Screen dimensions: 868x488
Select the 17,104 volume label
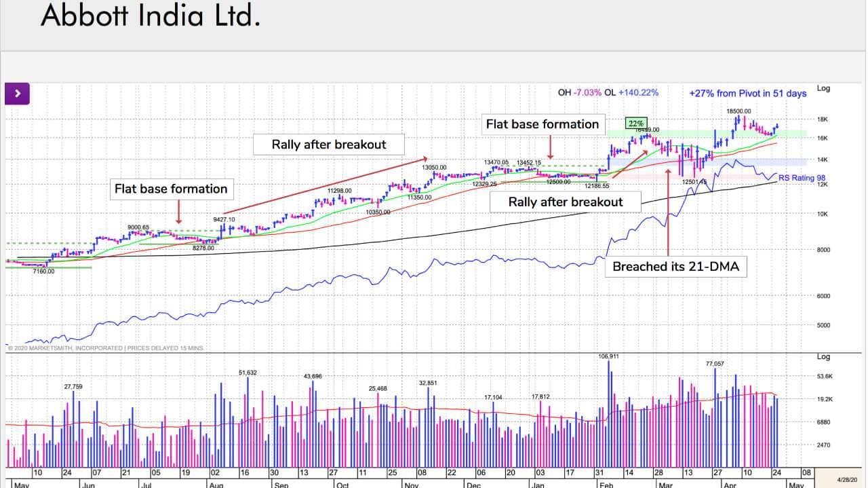point(493,397)
